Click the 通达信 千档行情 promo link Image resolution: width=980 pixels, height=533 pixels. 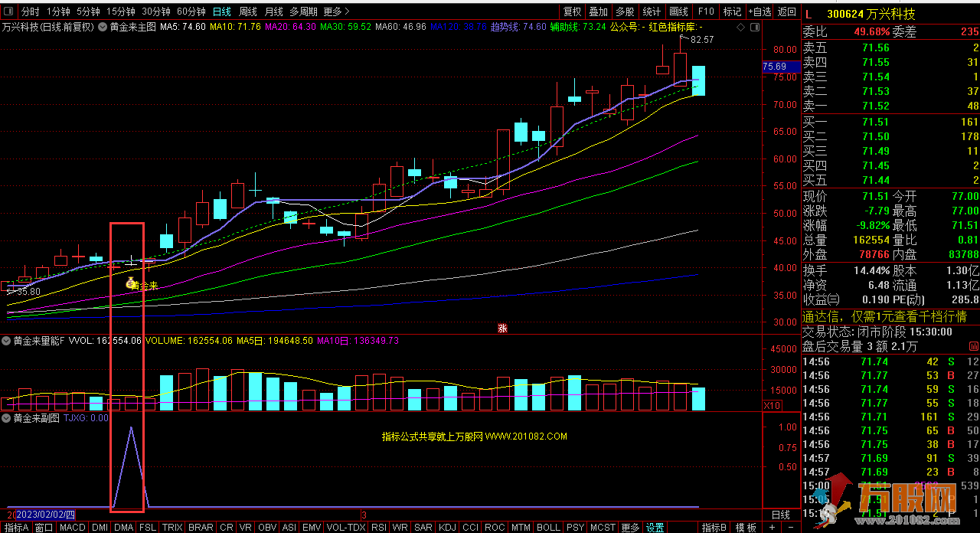[884, 316]
